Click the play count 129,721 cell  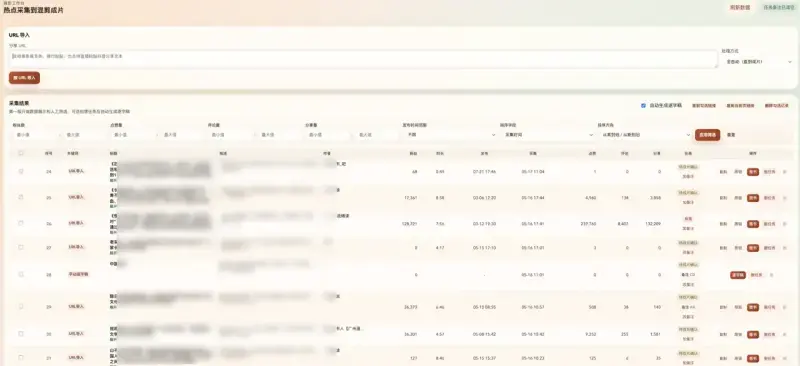click(x=409, y=224)
